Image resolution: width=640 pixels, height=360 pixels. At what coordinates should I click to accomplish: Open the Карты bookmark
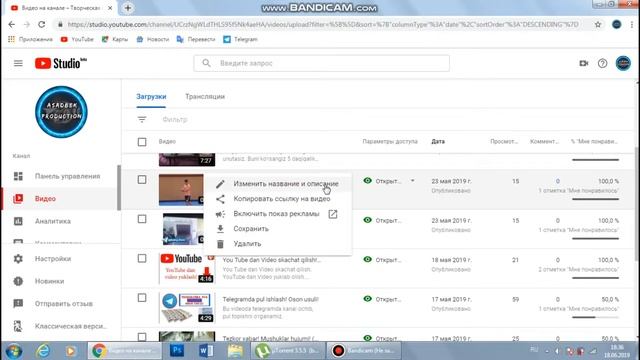115,40
